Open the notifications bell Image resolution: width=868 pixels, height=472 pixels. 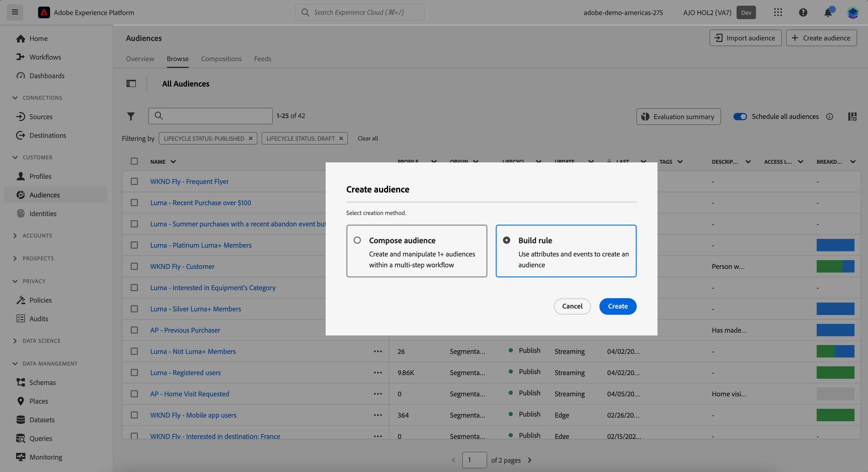pyautogui.click(x=828, y=12)
